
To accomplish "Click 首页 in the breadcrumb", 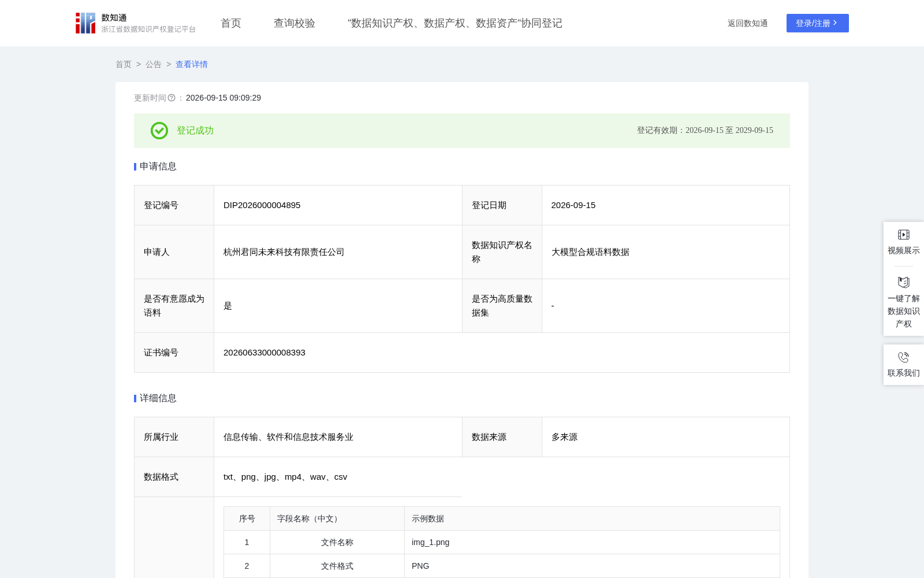I will click(124, 64).
